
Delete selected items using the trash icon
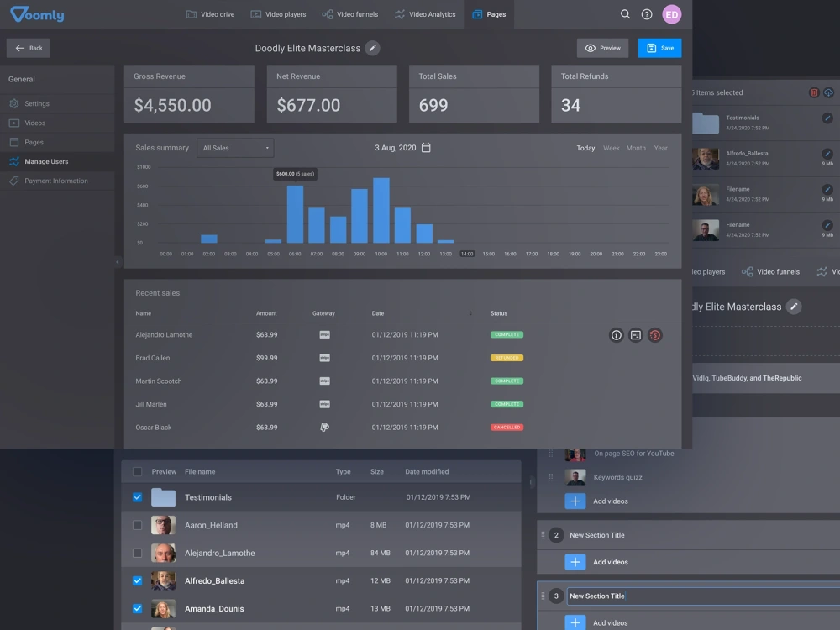pyautogui.click(x=814, y=92)
